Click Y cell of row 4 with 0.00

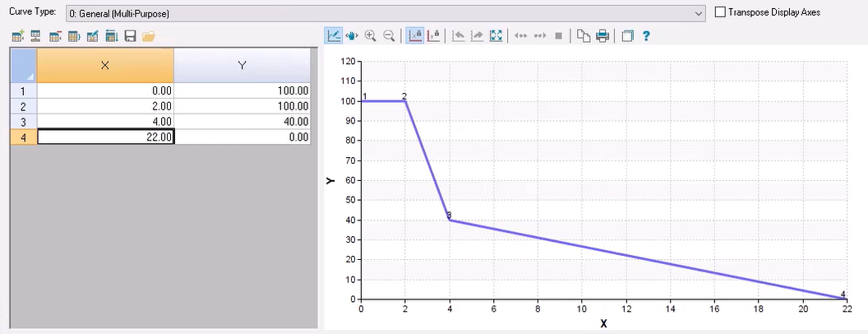242,137
